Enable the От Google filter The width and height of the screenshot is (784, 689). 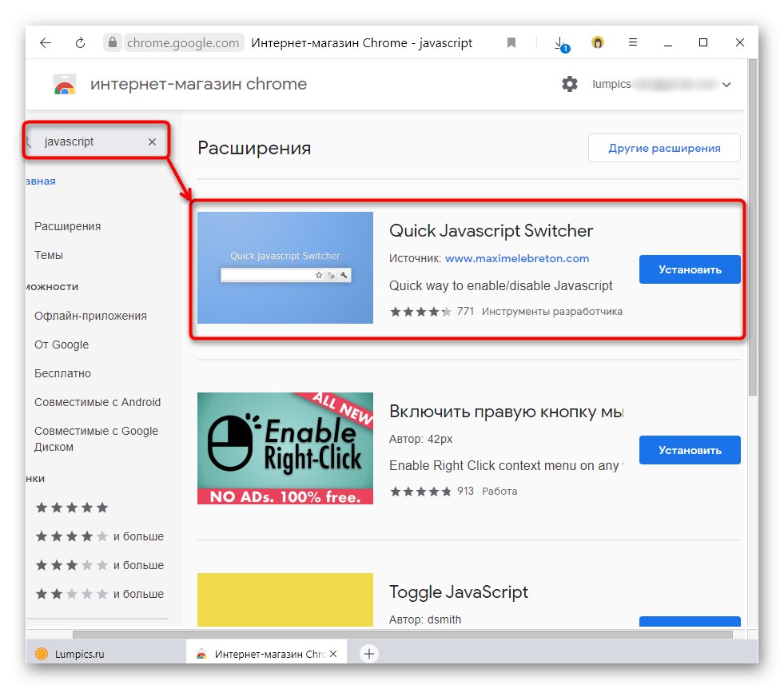pos(62,344)
